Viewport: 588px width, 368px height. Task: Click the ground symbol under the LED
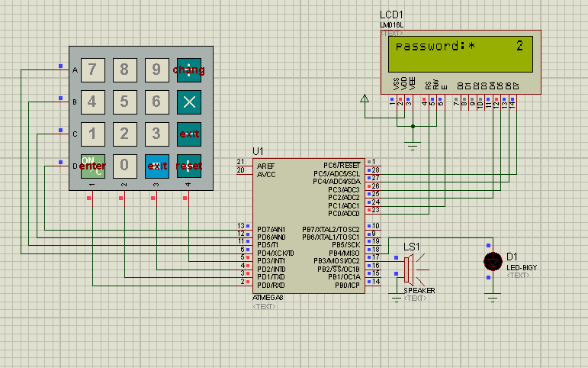[x=493, y=294]
